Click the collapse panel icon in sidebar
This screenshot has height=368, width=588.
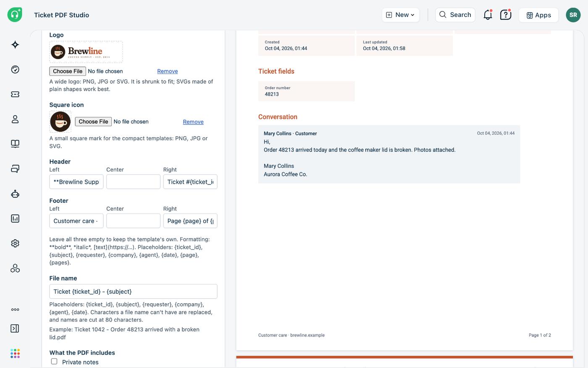[x=15, y=328]
